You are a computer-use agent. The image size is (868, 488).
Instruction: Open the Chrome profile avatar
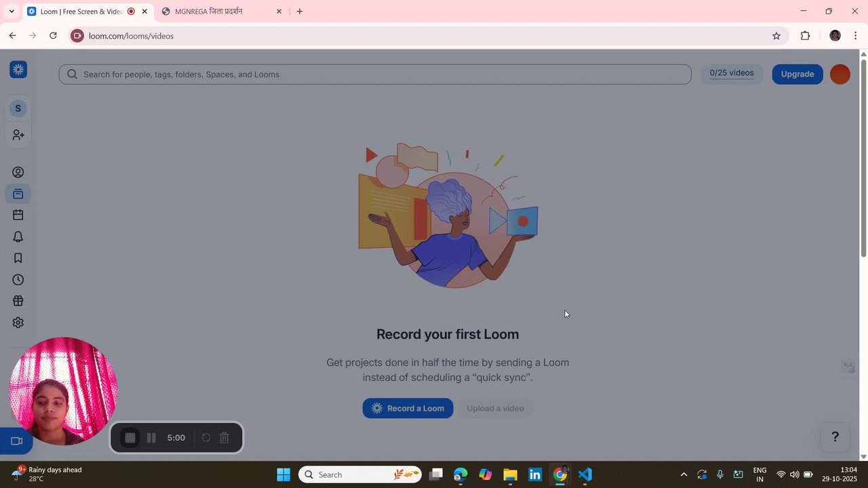click(x=835, y=36)
